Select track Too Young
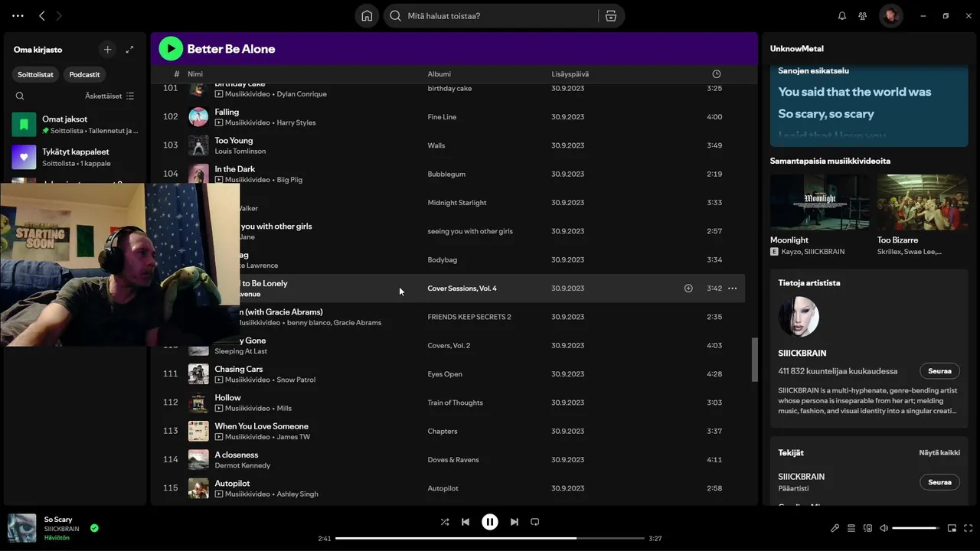Image resolution: width=980 pixels, height=551 pixels. [448, 145]
